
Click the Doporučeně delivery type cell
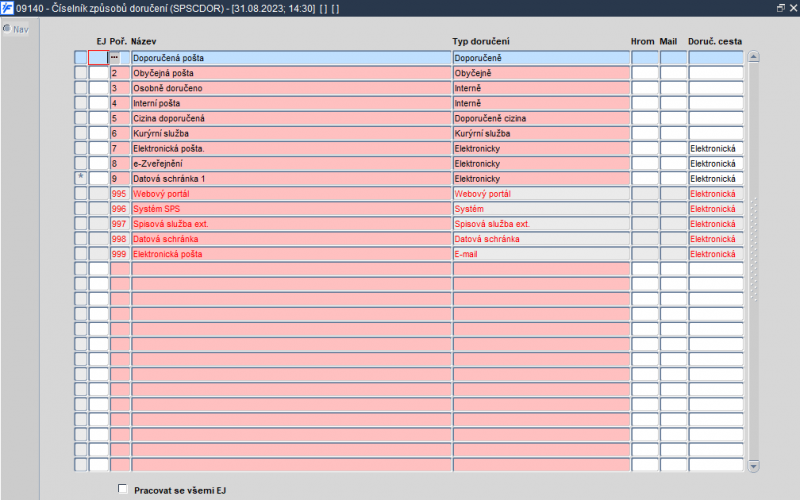pos(541,58)
